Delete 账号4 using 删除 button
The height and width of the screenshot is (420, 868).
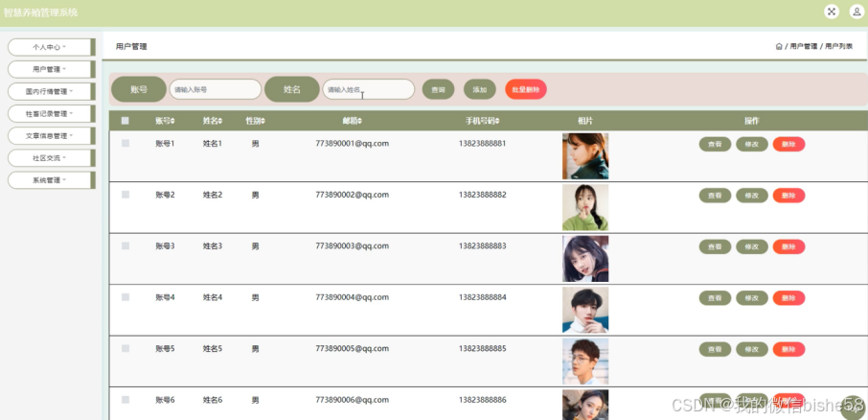point(788,298)
